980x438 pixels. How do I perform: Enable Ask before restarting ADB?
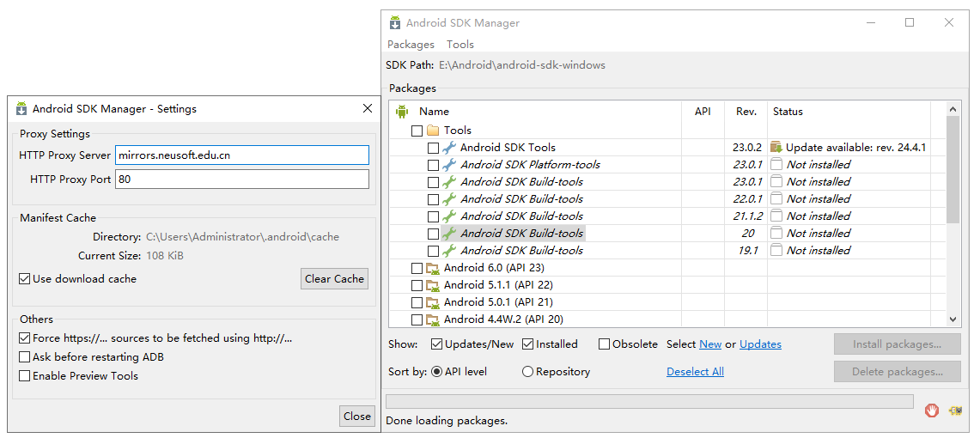click(24, 357)
